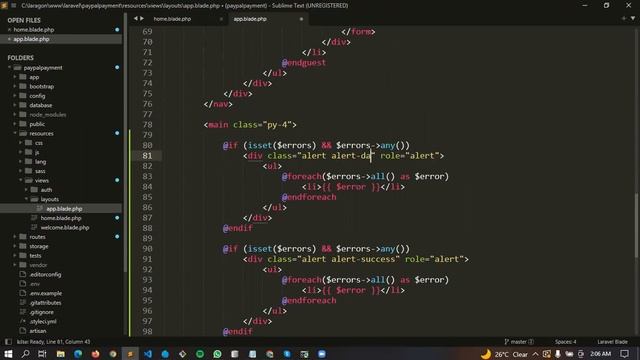Collapse the paypalpayment root folder
The height and width of the screenshot is (360, 640).
point(9,68)
